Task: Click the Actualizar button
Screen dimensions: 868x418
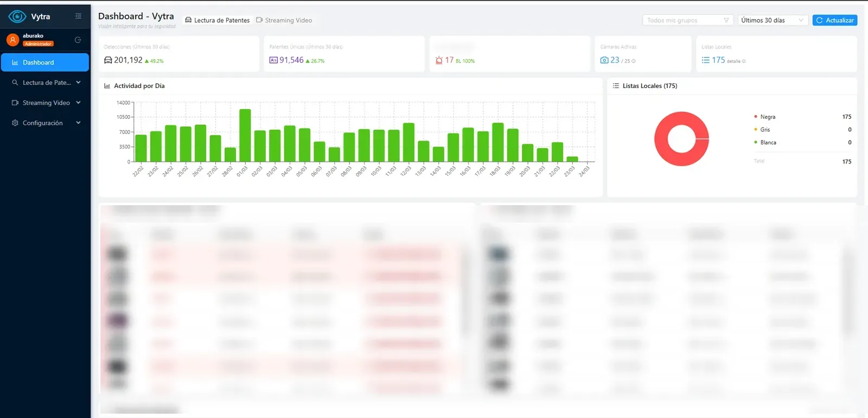Action: click(x=835, y=20)
